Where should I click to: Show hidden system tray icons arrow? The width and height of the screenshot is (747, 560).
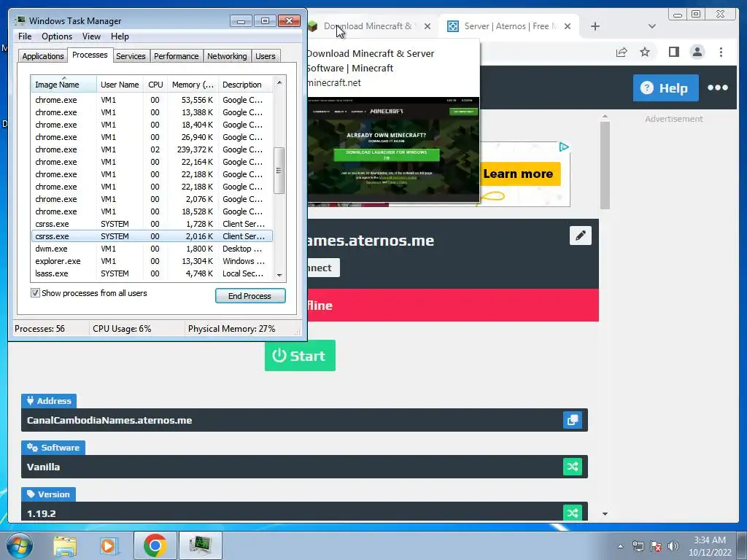pos(620,546)
